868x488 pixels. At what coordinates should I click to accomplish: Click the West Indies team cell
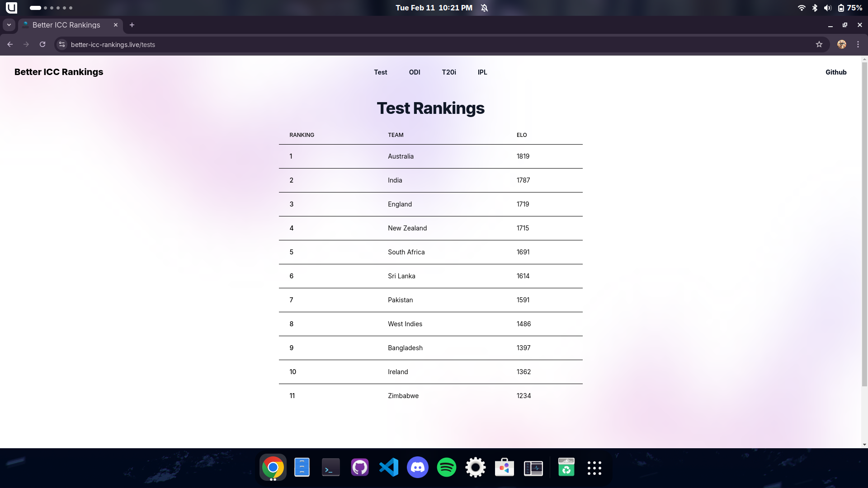[405, 324]
